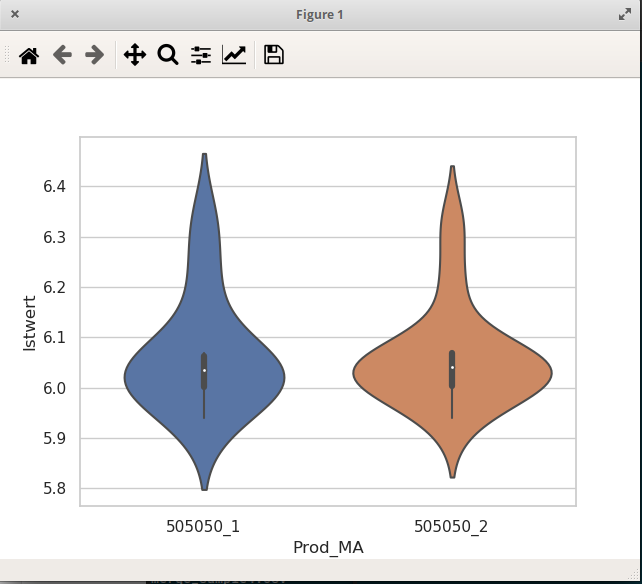This screenshot has width=642, height=584.
Task: Click the 5.8 y-axis tick label
Action: [x=54, y=489]
